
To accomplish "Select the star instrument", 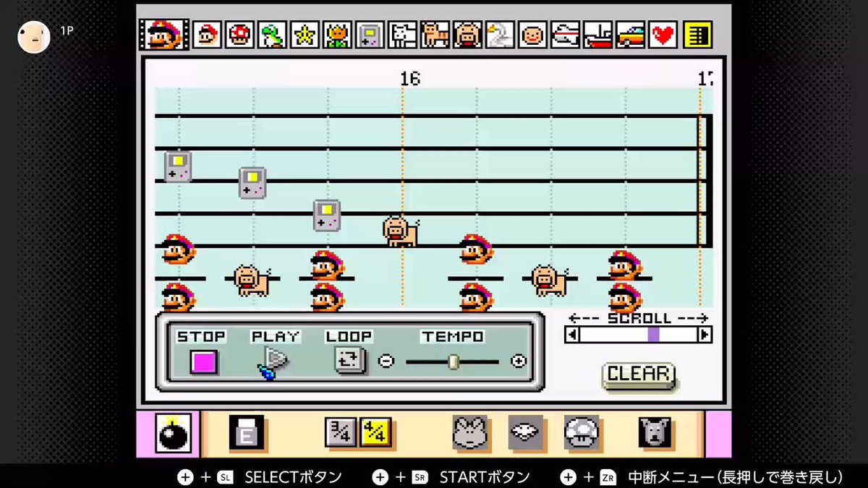I will tap(305, 34).
